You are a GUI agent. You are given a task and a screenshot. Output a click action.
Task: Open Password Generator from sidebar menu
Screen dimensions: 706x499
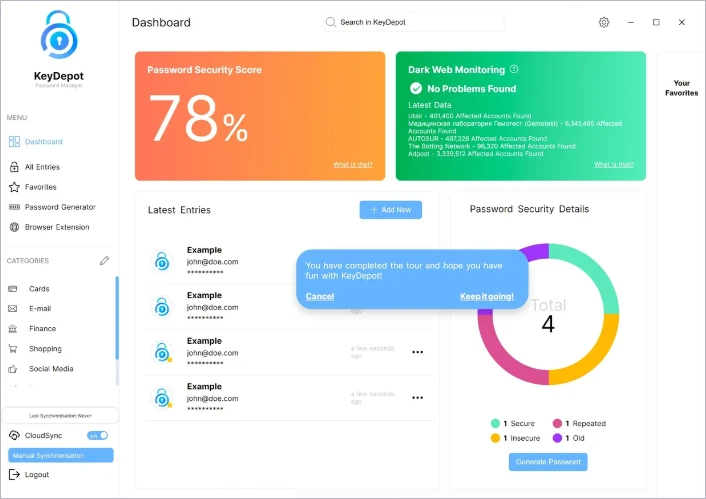pyautogui.click(x=60, y=207)
